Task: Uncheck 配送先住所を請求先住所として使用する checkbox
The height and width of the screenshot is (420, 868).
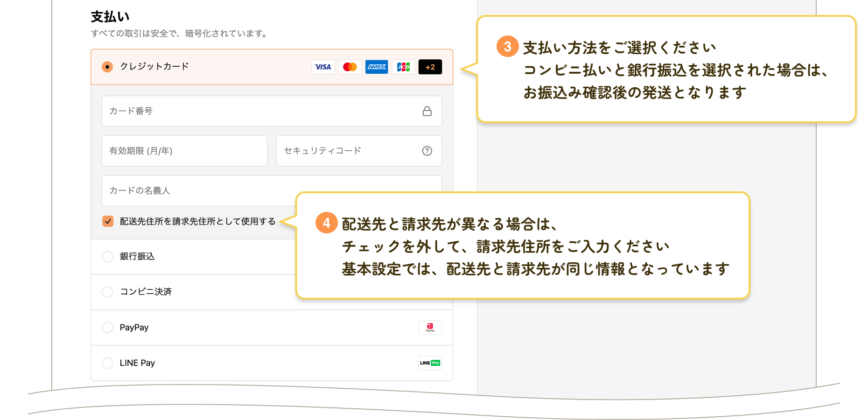Action: coord(108,221)
